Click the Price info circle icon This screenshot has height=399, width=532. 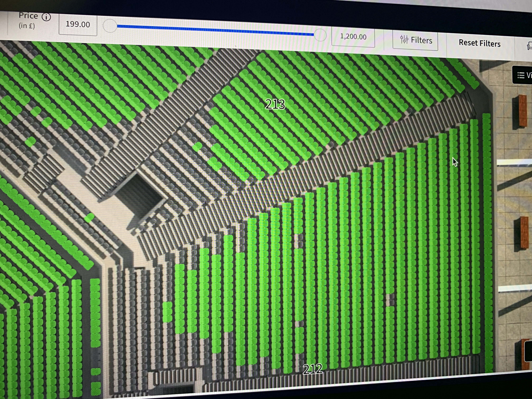(46, 17)
